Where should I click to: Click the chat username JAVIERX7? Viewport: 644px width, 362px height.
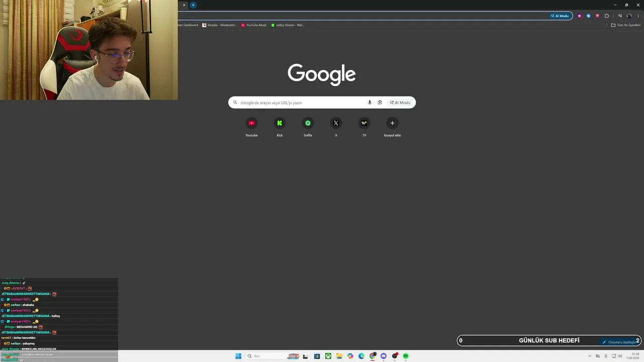(x=18, y=289)
